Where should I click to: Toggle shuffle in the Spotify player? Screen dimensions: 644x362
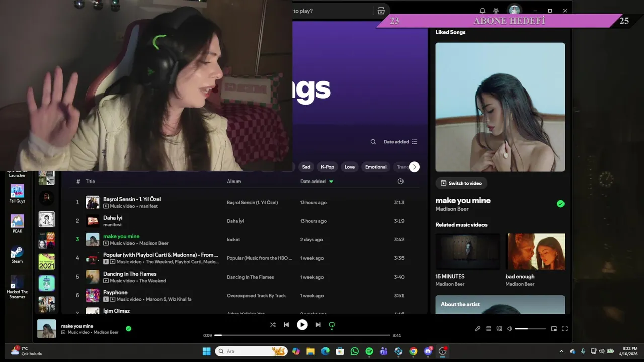point(273,325)
